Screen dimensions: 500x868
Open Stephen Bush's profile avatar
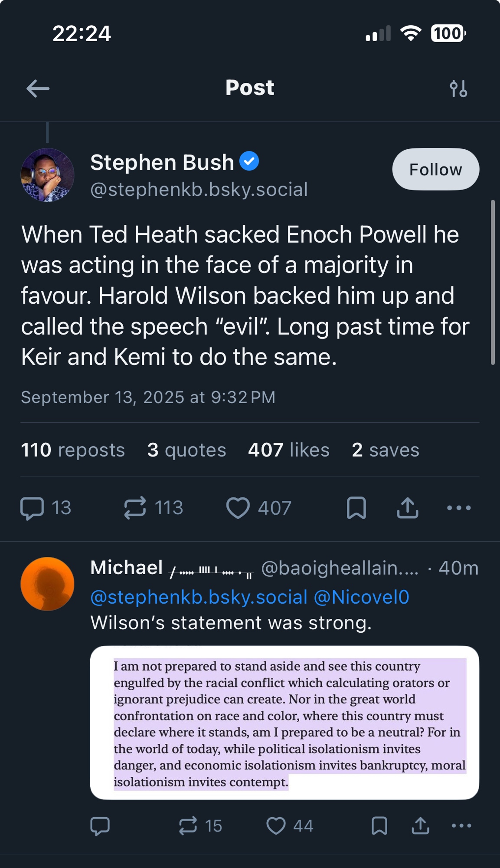[x=47, y=175]
